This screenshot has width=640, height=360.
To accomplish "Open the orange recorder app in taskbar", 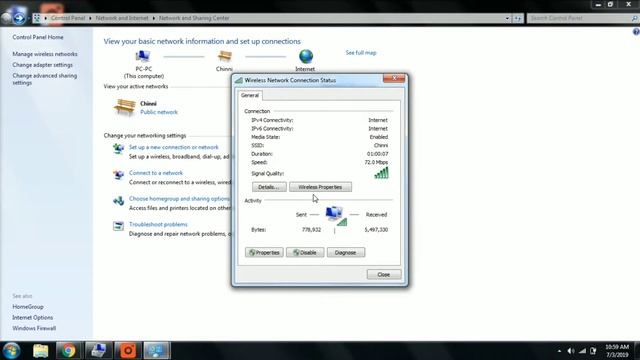I will pyautogui.click(x=128, y=351).
